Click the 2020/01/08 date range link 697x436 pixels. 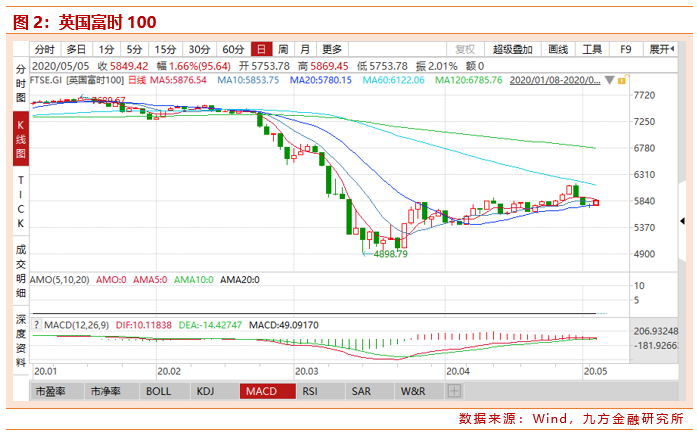pos(555,80)
